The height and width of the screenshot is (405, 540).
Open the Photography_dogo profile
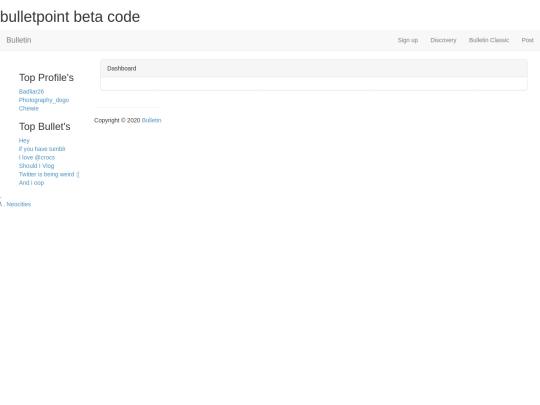click(x=44, y=100)
